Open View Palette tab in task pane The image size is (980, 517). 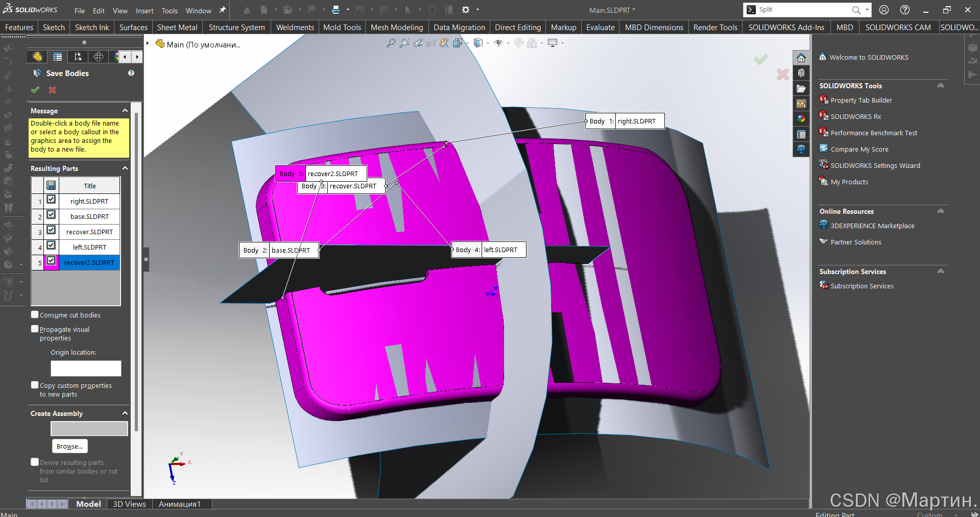click(801, 104)
